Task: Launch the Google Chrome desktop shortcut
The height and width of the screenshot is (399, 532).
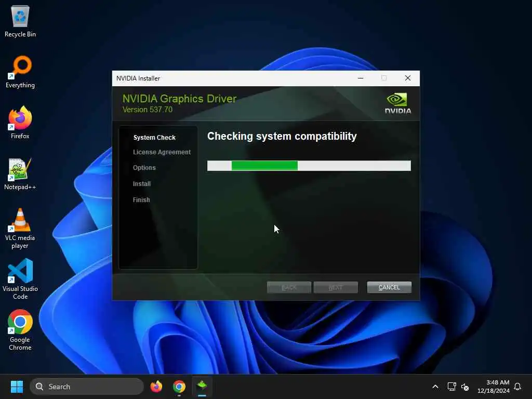Action: point(20,330)
